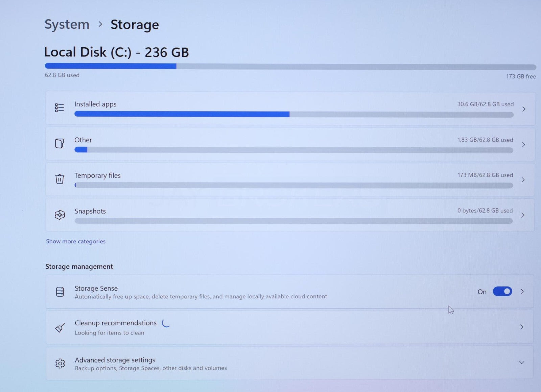Viewport: 541px width, 392px height.
Task: Click the Storage Sense drive icon
Action: (x=60, y=292)
